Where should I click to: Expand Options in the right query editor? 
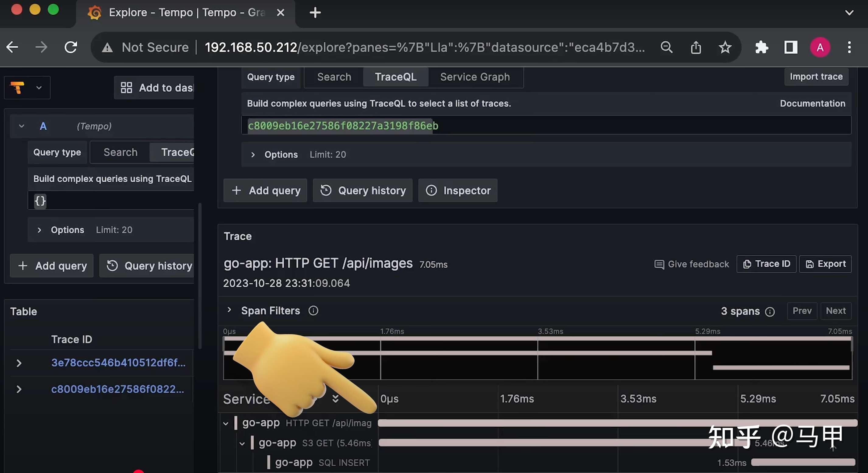[x=253, y=155]
